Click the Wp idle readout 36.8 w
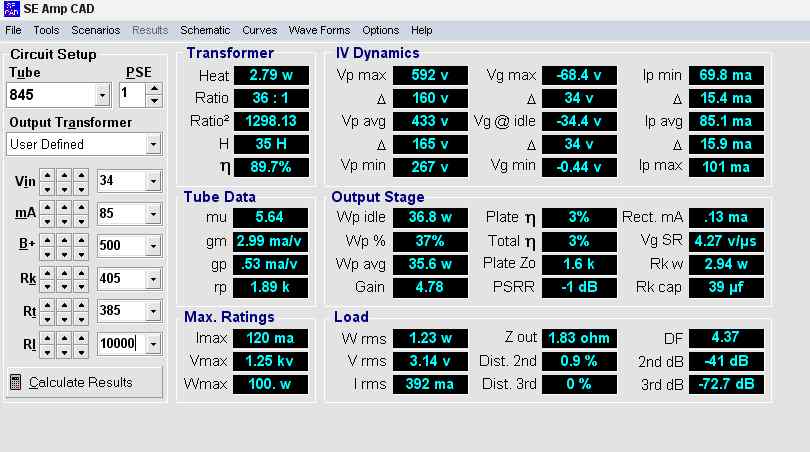Viewport: 810px width, 452px height. (430, 217)
